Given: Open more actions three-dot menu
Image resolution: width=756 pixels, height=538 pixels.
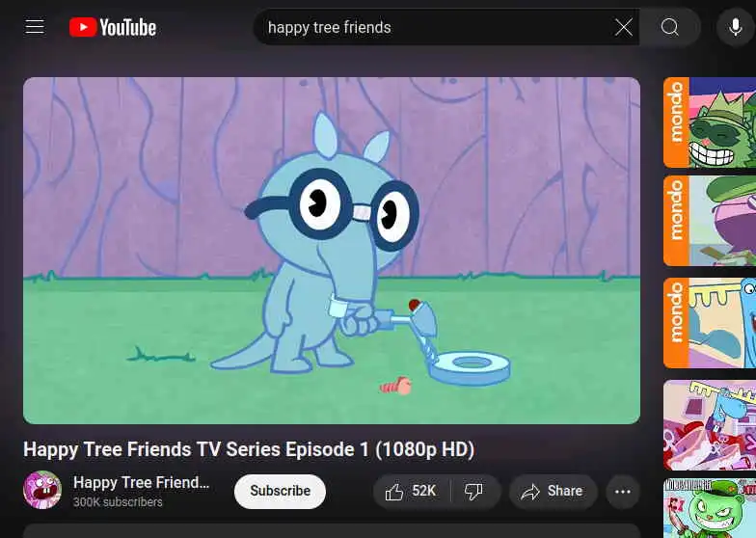Looking at the screenshot, I should pyautogui.click(x=623, y=492).
